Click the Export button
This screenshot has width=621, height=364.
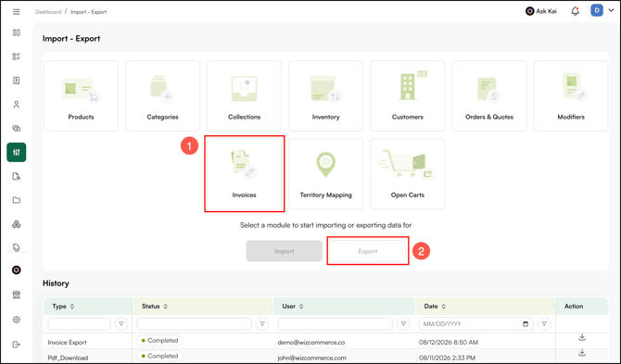[x=368, y=251]
